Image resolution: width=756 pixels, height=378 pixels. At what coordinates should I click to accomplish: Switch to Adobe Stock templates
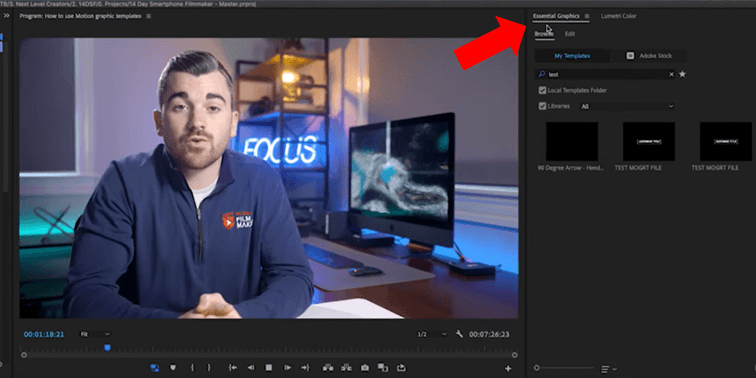click(649, 56)
